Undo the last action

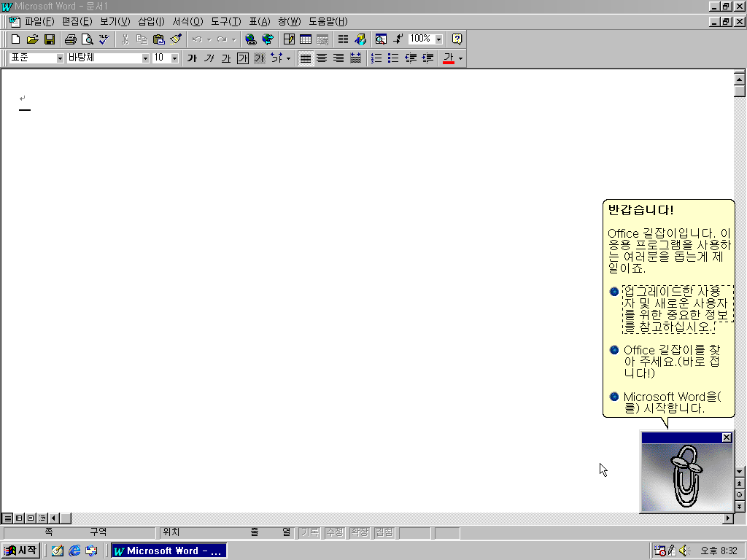coord(197,39)
